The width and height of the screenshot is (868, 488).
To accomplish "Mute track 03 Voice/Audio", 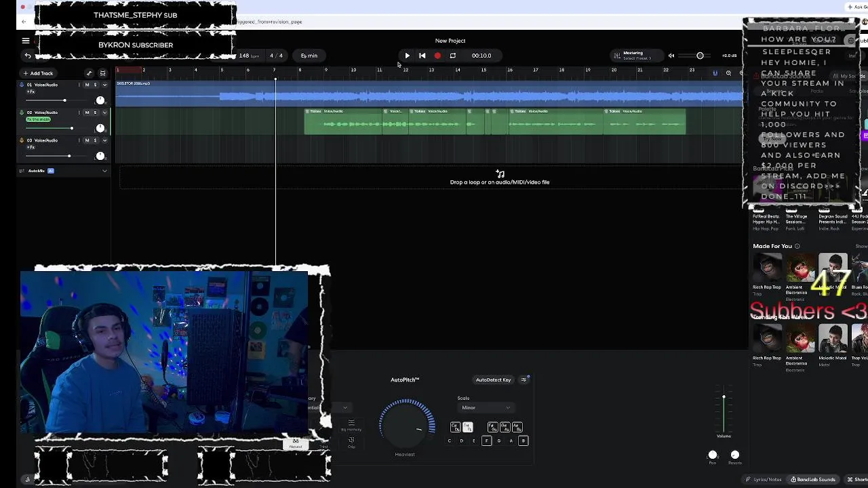I will (x=87, y=140).
